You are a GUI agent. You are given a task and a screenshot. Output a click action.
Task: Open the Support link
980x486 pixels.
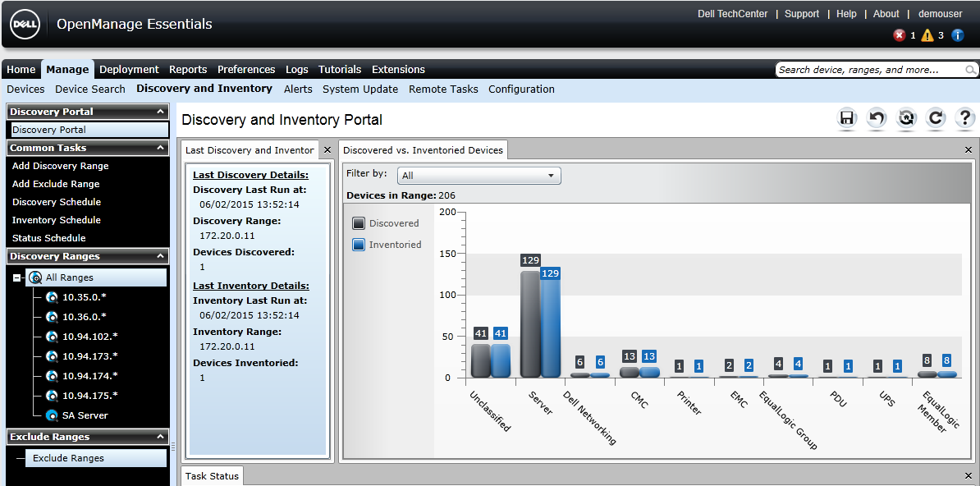(802, 14)
